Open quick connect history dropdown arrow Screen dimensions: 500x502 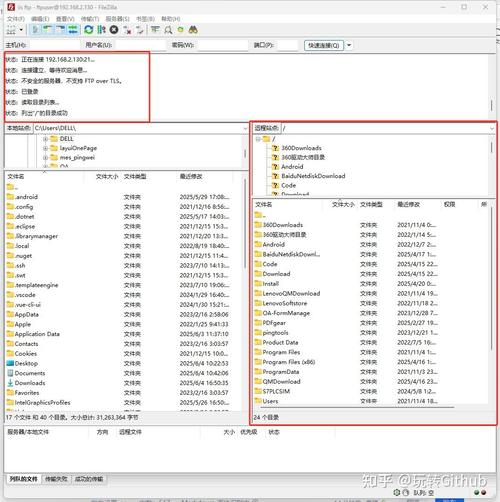point(349,45)
